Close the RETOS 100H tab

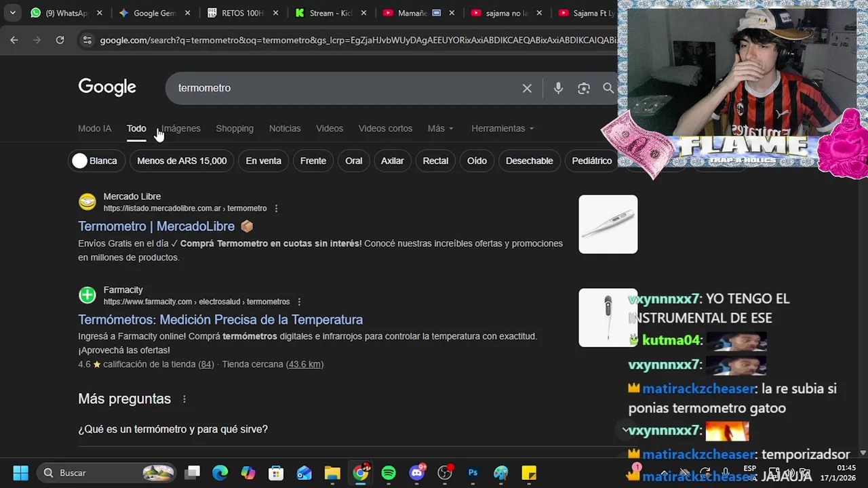coord(275,13)
